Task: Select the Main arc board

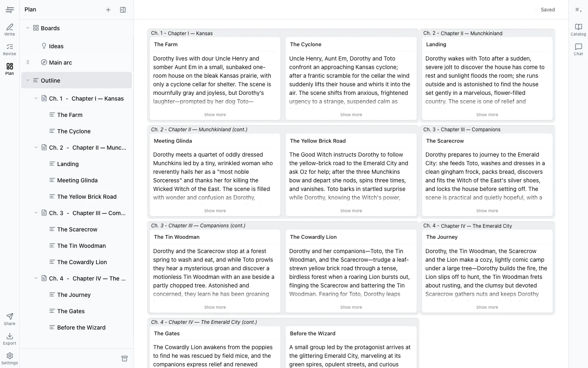Action: [60, 63]
